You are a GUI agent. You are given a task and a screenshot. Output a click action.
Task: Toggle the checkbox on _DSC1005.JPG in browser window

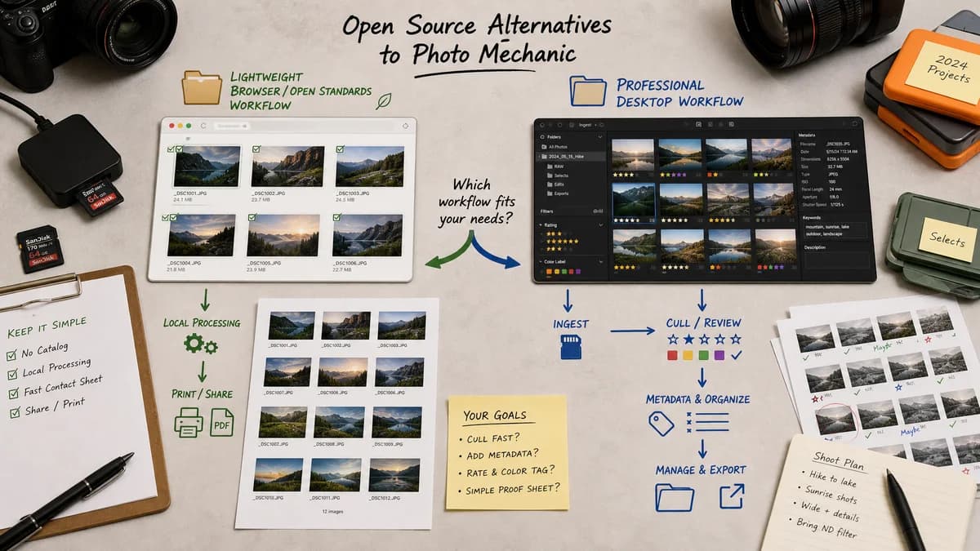[252, 217]
